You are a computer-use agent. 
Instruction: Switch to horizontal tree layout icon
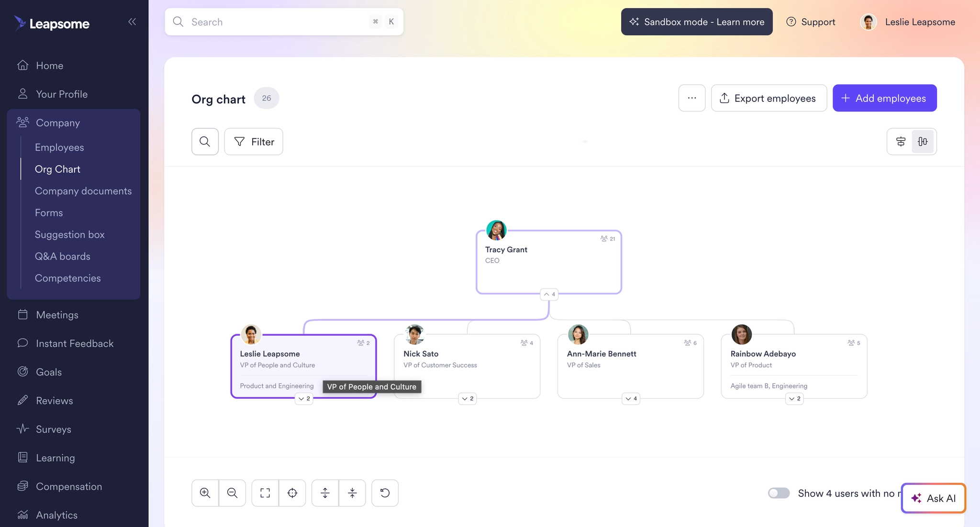coord(901,142)
